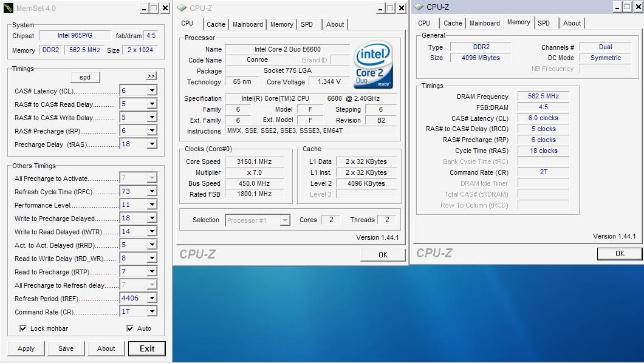The image size is (644, 363).
Task: Click the >> expand button in Timings
Action: click(x=151, y=76)
